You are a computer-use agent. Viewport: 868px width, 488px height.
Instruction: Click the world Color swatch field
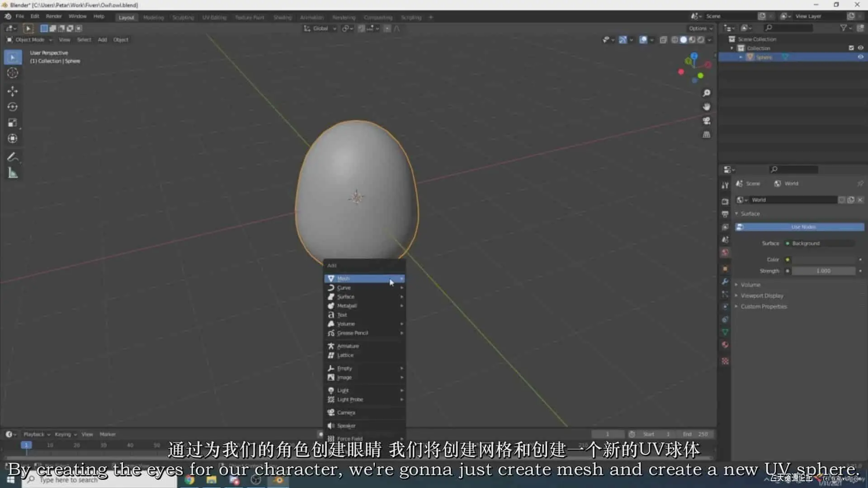tap(823, 259)
